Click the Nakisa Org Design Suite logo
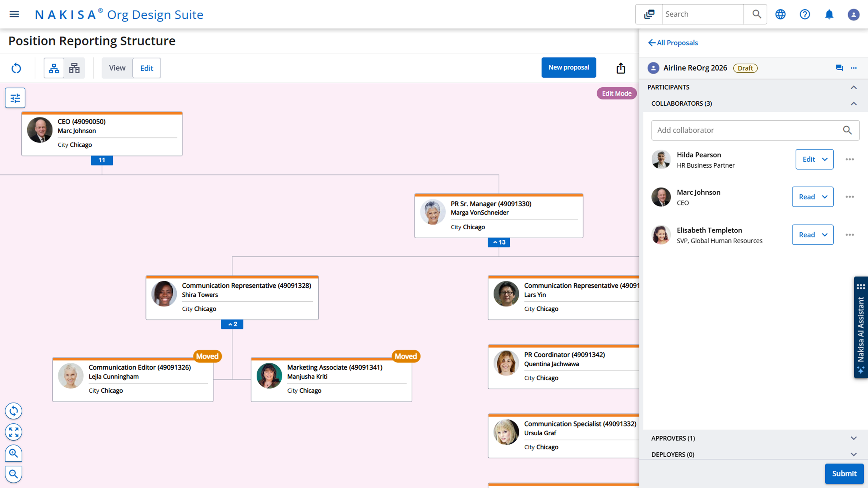This screenshot has width=868, height=488. coord(119,15)
